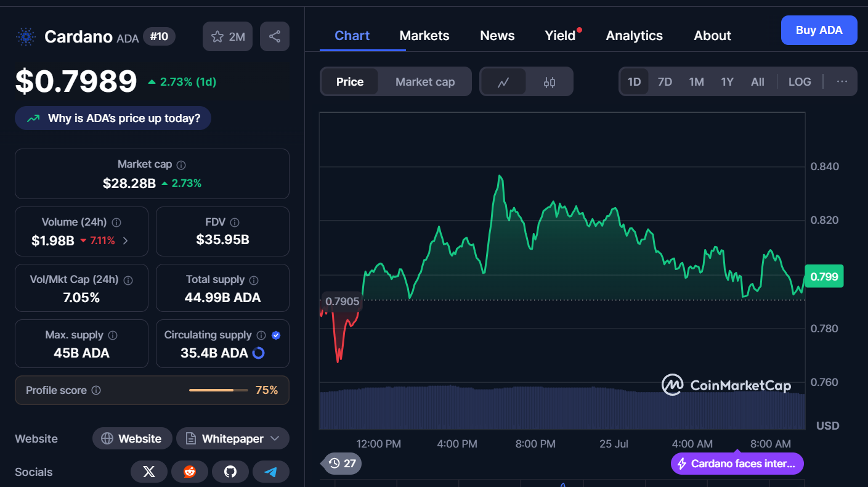The width and height of the screenshot is (868, 487).
Task: Click the Profile score progress bar
Action: [219, 390]
